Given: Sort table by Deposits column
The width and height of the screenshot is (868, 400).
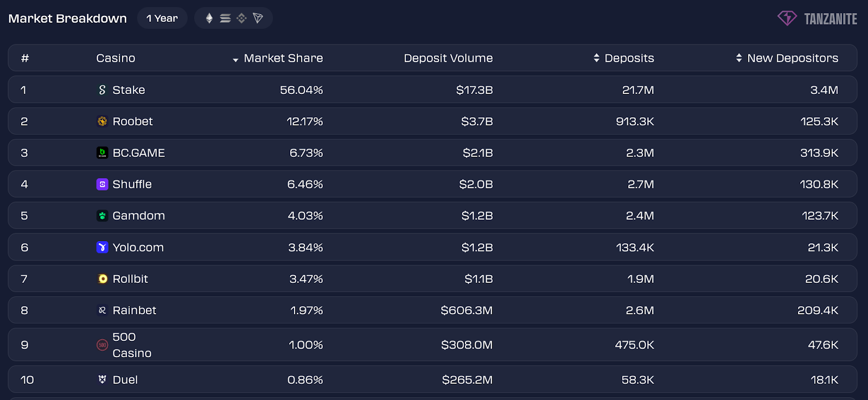Looking at the screenshot, I should pyautogui.click(x=624, y=58).
